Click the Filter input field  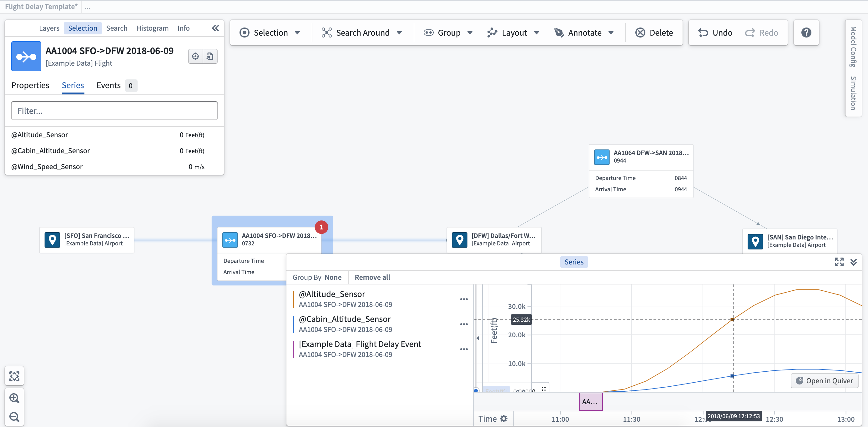pyautogui.click(x=114, y=111)
